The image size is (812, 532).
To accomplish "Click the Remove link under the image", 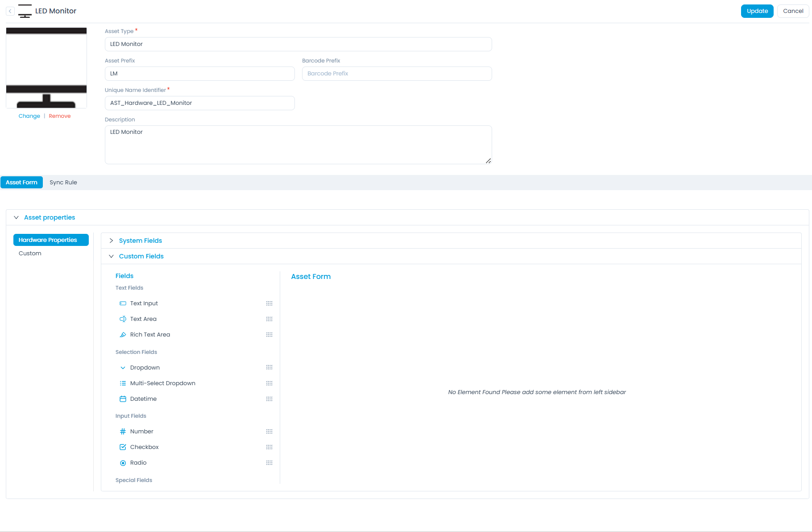I will [59, 116].
